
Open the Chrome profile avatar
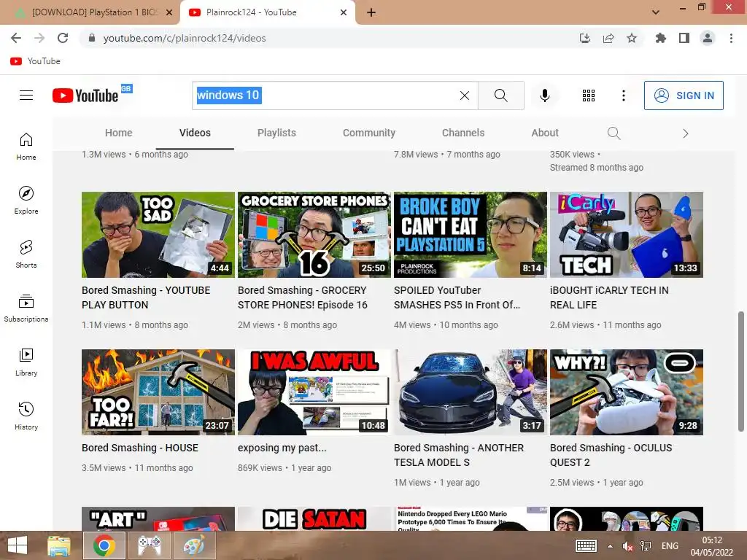tap(708, 38)
